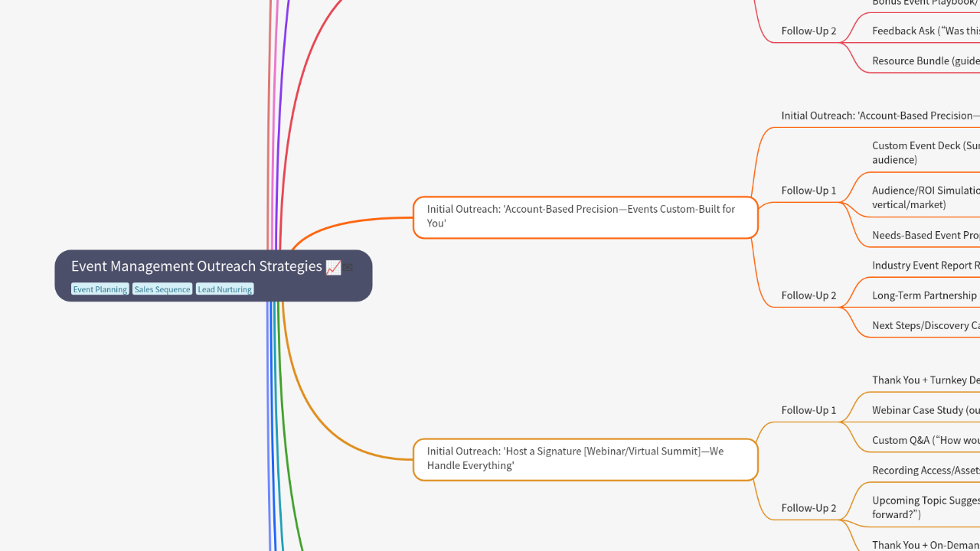Click the envelope icon on the root node
Image resolution: width=980 pixels, height=551 pixels.
pos(348,267)
